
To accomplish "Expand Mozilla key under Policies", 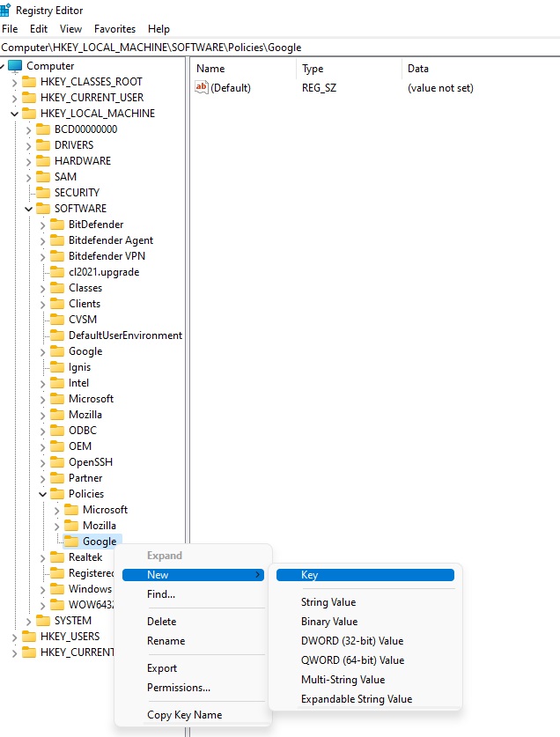I will (57, 527).
